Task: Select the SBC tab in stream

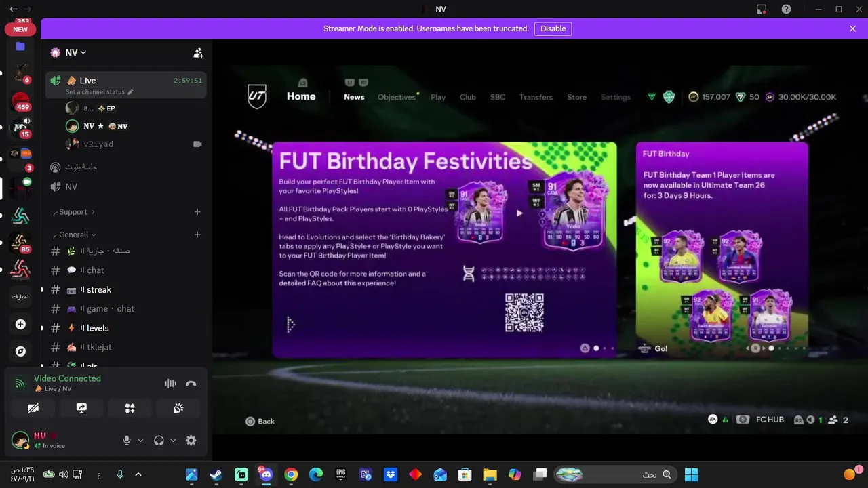Action: pos(498,97)
